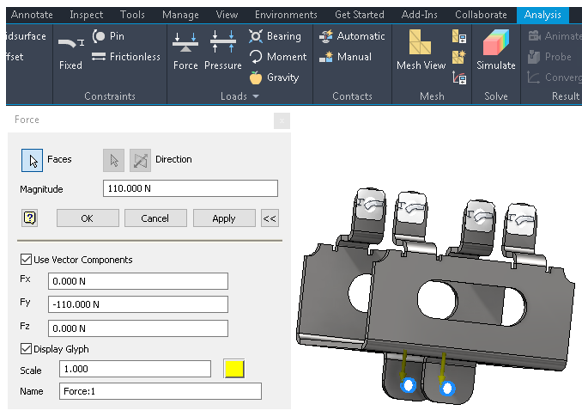Click the Apply button
This screenshot has width=582, height=411.
[x=224, y=218]
